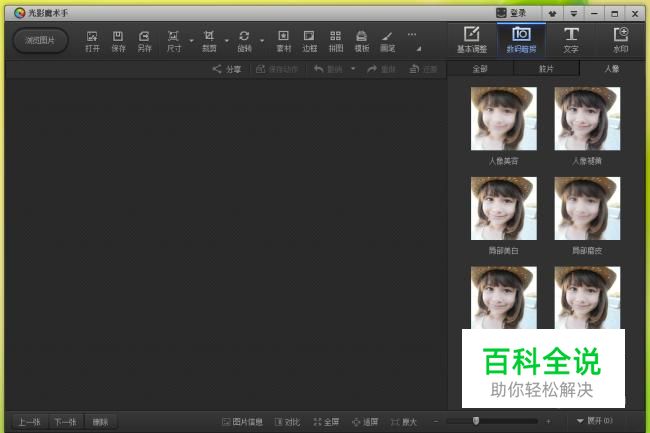Click the 浏览图片 (Browse Images) button

coord(41,40)
